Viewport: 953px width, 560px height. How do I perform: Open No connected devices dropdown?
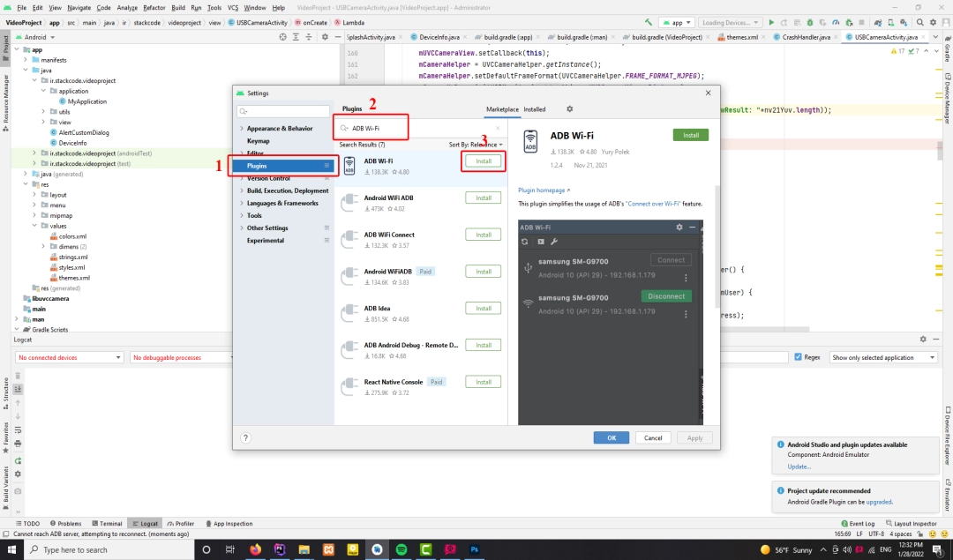(70, 358)
